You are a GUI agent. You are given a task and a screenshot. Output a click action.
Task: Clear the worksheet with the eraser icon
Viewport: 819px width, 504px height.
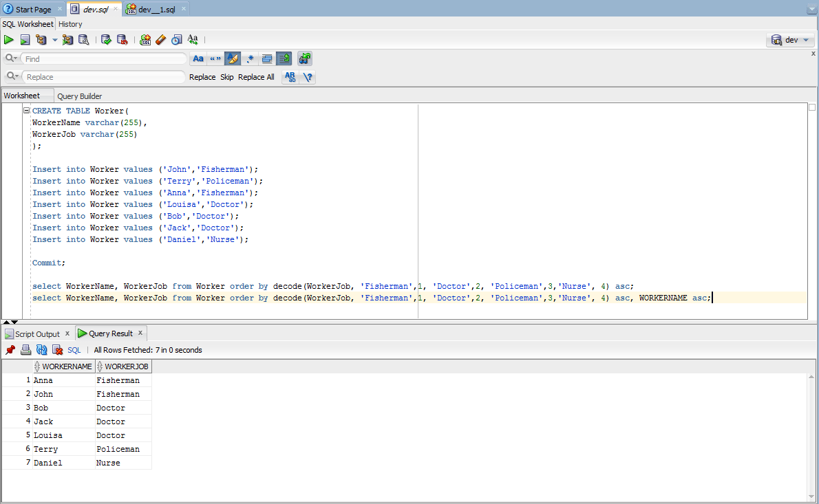pos(160,39)
